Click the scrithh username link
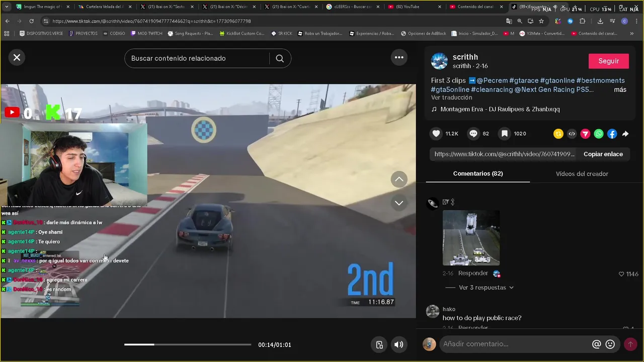The image size is (644, 362). (x=465, y=57)
